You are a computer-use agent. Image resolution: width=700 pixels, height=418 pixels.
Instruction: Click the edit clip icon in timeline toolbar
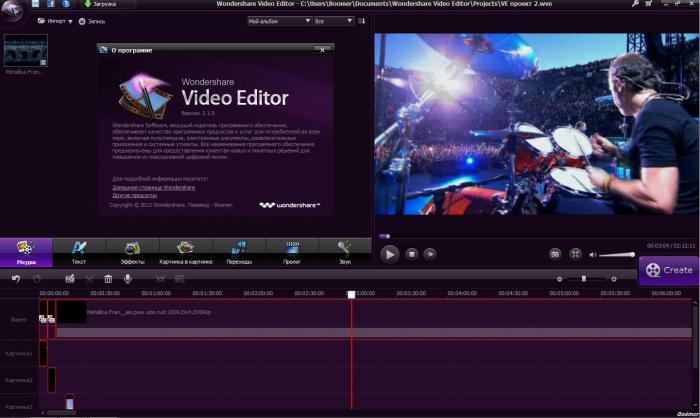pyautogui.click(x=70, y=279)
